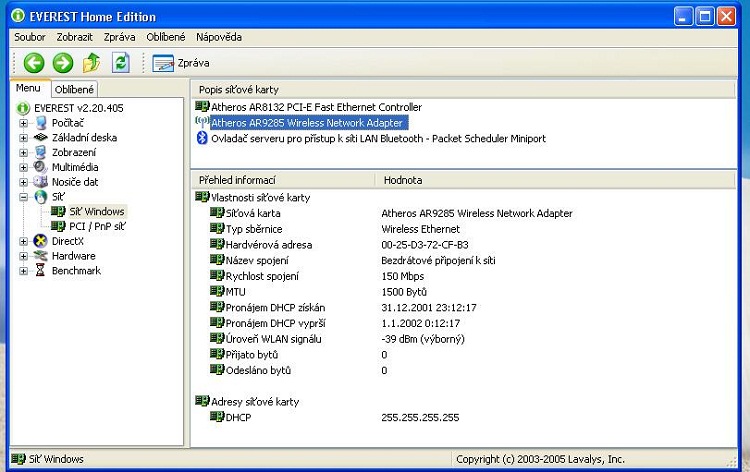Click the DirectX icon in the tree
The image size is (750, 472).
41,241
